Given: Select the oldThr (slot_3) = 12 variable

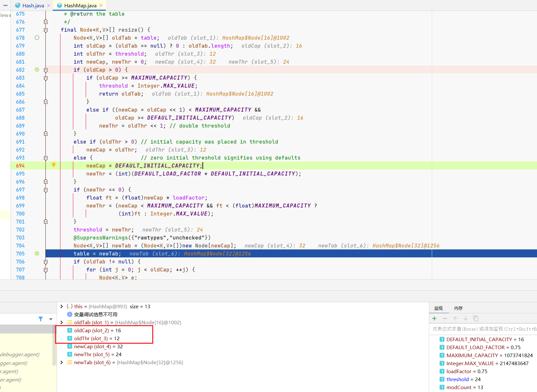Looking at the screenshot, I should tap(97, 338).
